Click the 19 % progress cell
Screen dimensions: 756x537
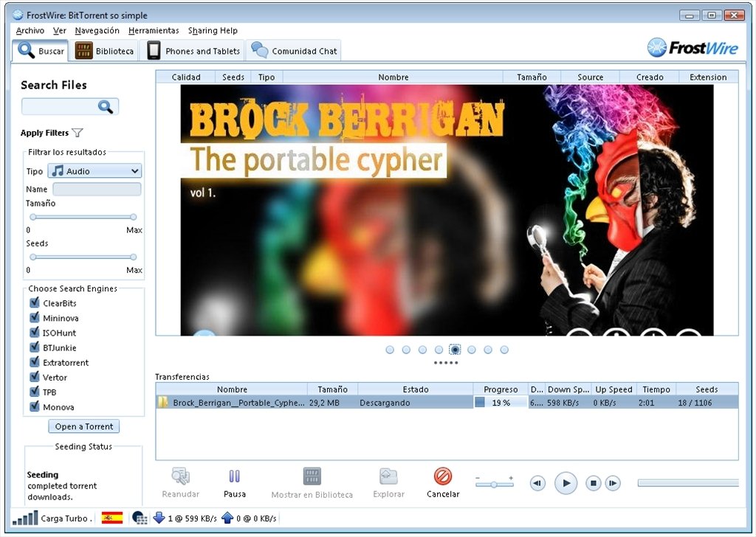[501, 402]
